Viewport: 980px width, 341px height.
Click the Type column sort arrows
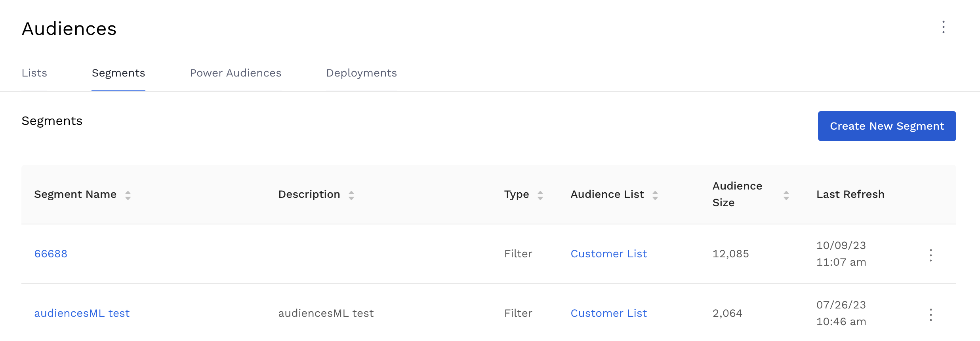click(540, 195)
